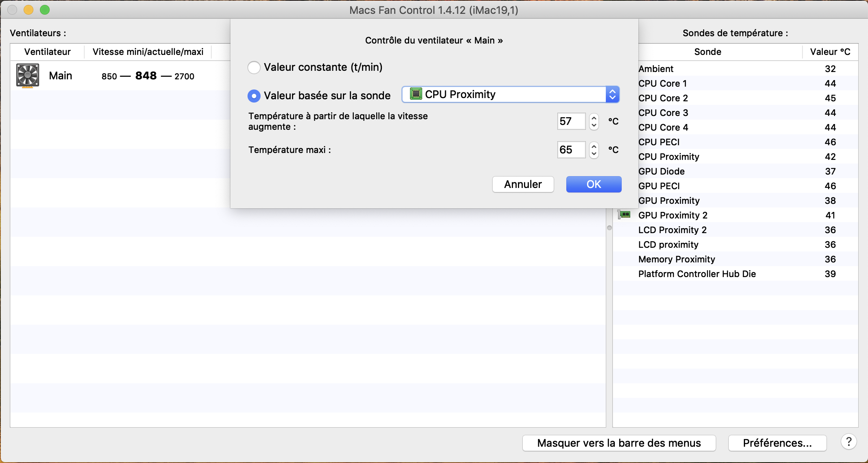Open Préférences... button
The image size is (868, 463).
click(x=777, y=443)
